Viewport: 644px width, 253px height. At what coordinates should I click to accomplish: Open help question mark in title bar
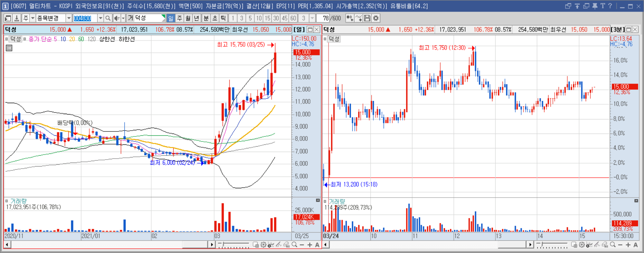[610, 6]
